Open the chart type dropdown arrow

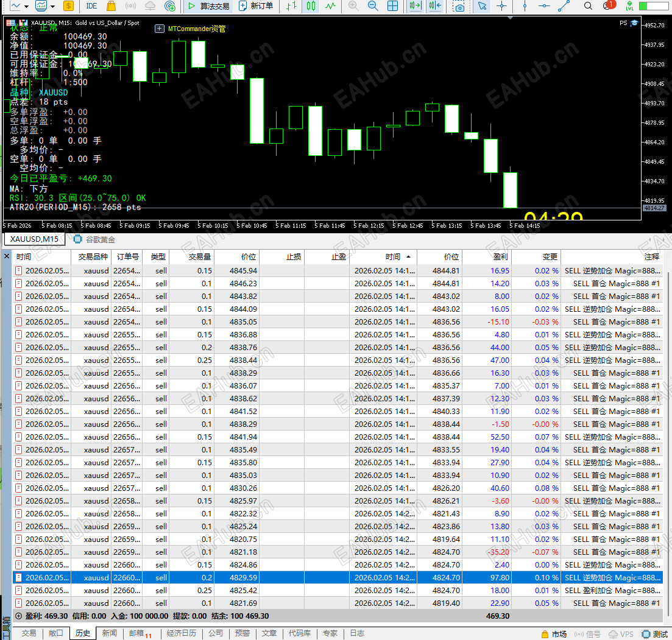click(x=27, y=6)
